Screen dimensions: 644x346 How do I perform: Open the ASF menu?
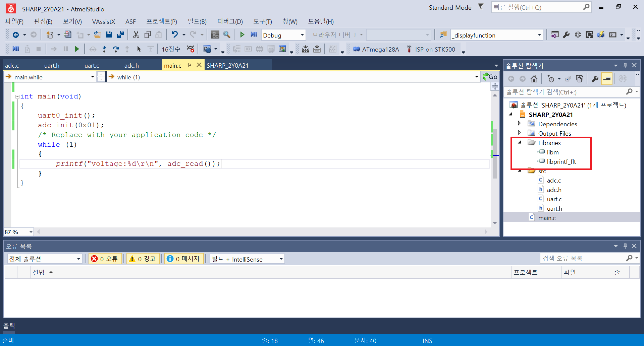131,21
